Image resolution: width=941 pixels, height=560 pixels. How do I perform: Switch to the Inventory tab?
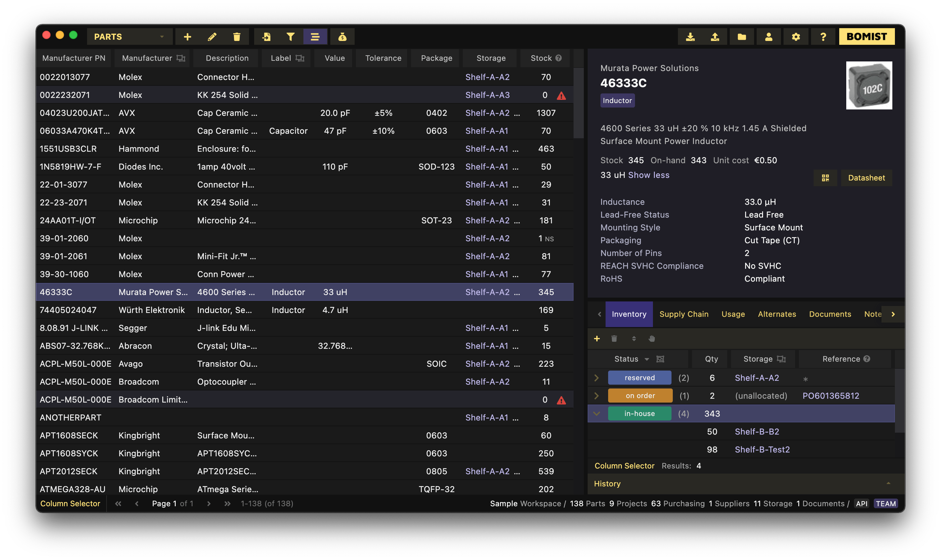[629, 314]
